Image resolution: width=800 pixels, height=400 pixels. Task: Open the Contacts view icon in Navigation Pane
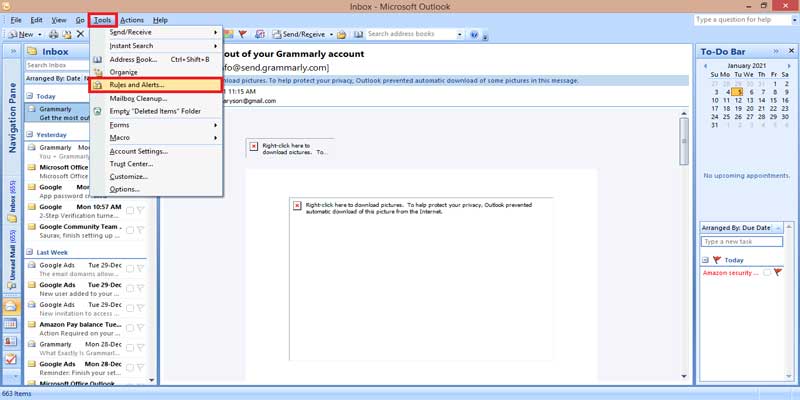(11, 341)
